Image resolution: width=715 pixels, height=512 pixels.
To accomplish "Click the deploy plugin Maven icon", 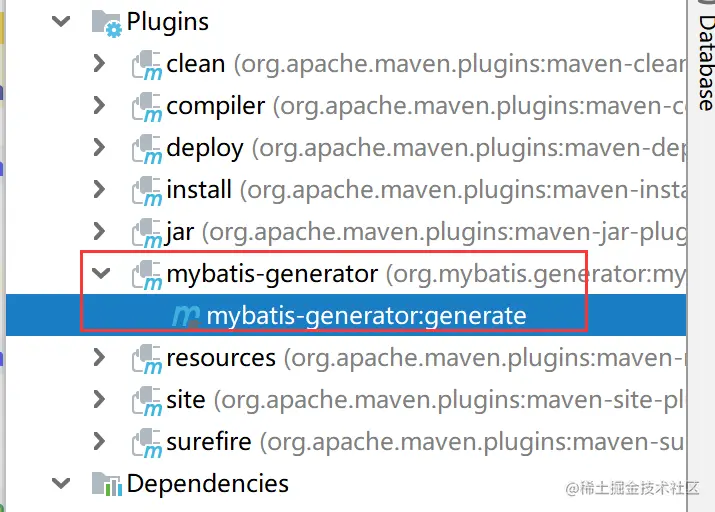I will (x=148, y=150).
